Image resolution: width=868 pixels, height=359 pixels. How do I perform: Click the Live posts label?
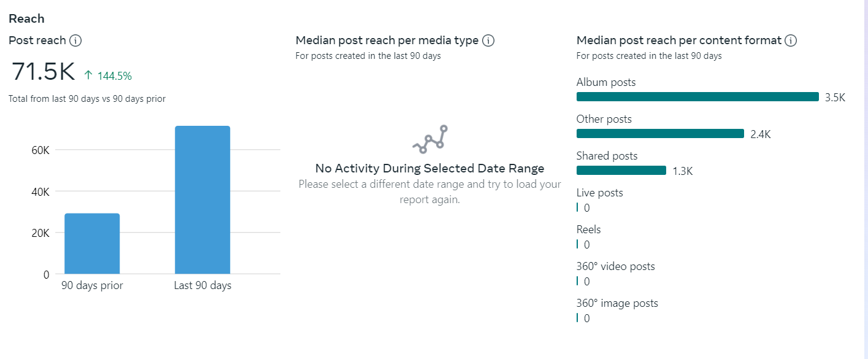[x=599, y=193]
